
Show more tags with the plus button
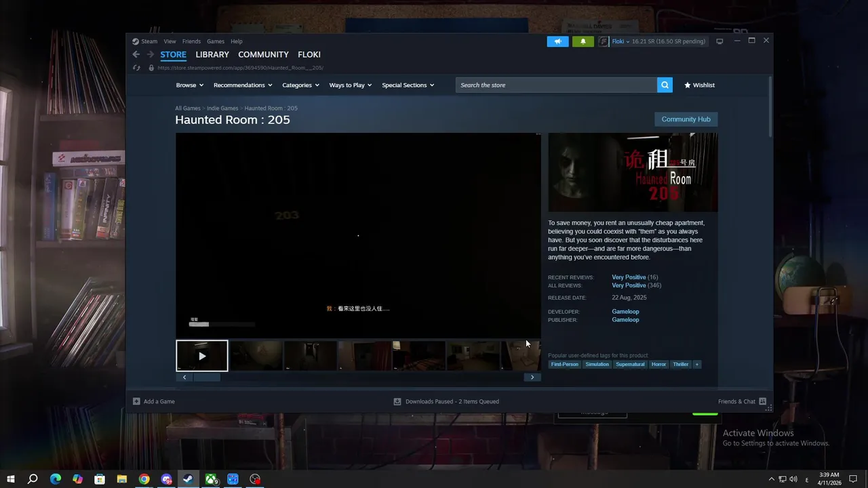(x=696, y=364)
